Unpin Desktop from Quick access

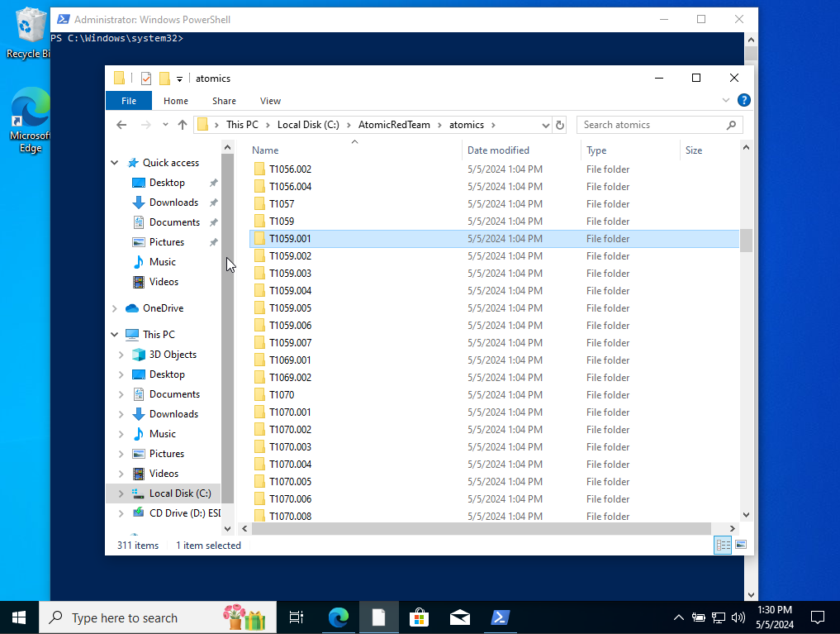point(213,183)
